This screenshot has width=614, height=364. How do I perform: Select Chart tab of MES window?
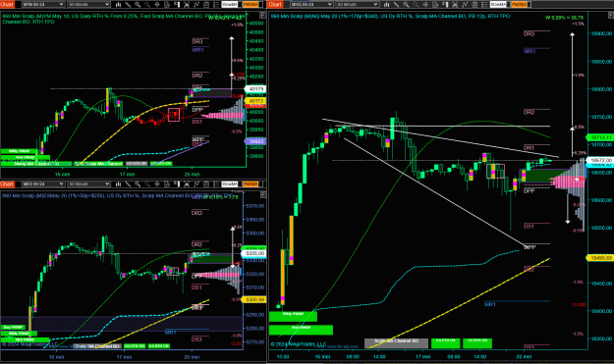[x=8, y=183]
